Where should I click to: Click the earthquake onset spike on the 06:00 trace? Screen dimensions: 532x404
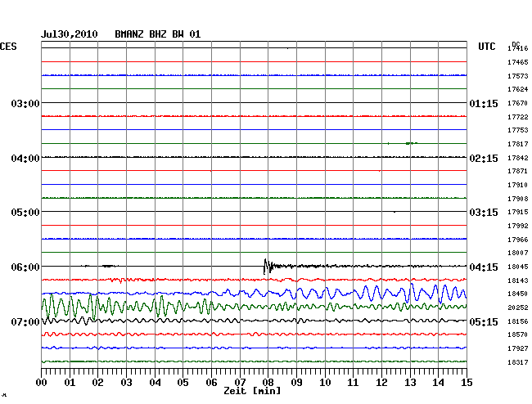[267, 266]
